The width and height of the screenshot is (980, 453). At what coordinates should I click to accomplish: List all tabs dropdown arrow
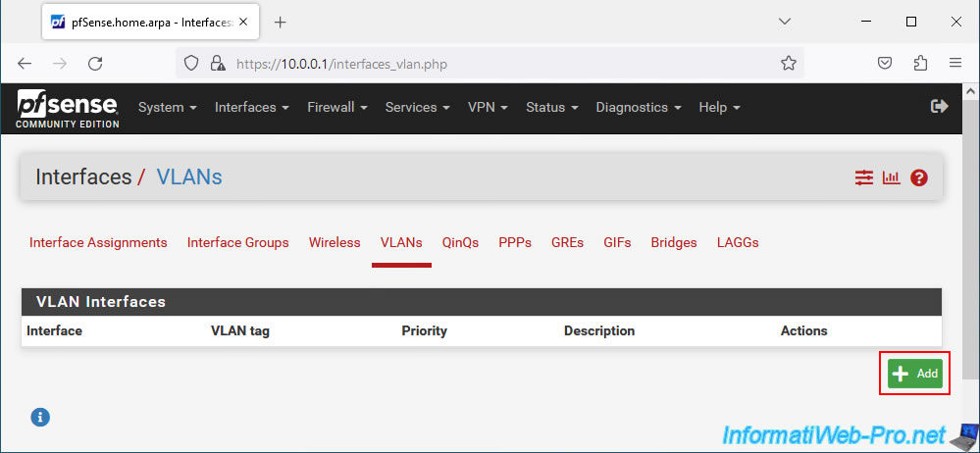pos(785,22)
